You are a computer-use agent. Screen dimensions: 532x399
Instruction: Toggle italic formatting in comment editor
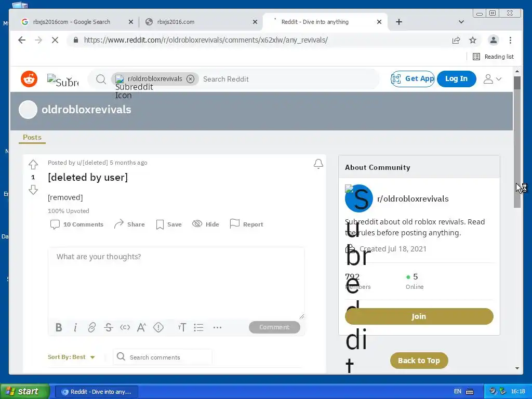[x=75, y=327]
